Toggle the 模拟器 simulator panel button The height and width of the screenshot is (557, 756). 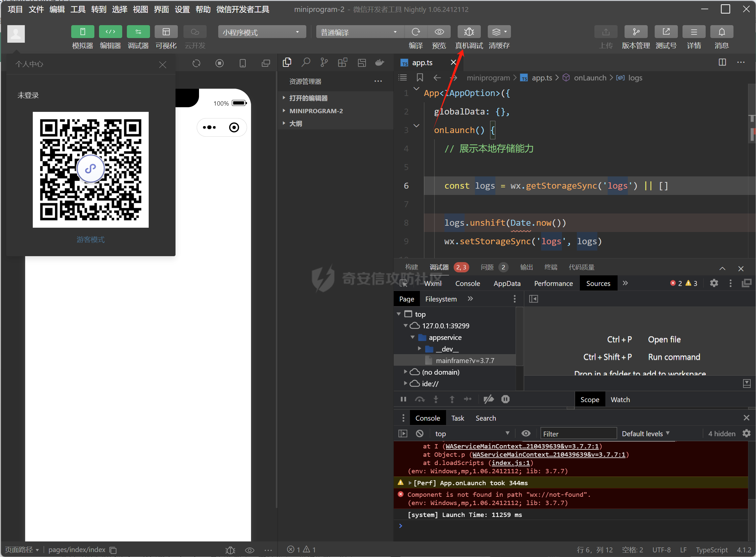click(82, 32)
